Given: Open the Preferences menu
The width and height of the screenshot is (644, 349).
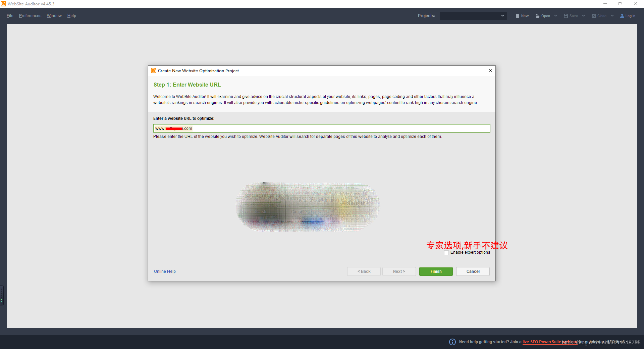Looking at the screenshot, I should pos(30,16).
